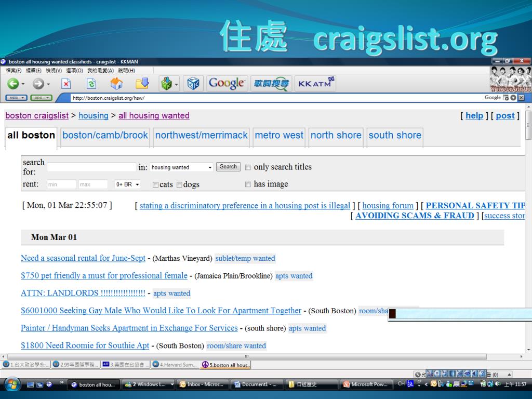Open the 說明(H) menu
Image resolution: width=532 pixels, height=399 pixels.
pyautogui.click(x=127, y=71)
